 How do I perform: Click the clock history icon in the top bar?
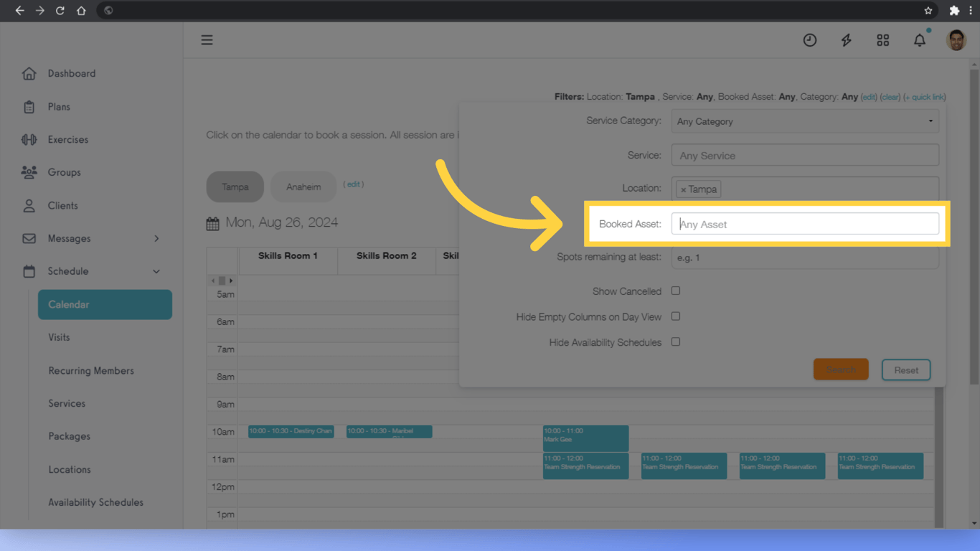click(x=809, y=40)
